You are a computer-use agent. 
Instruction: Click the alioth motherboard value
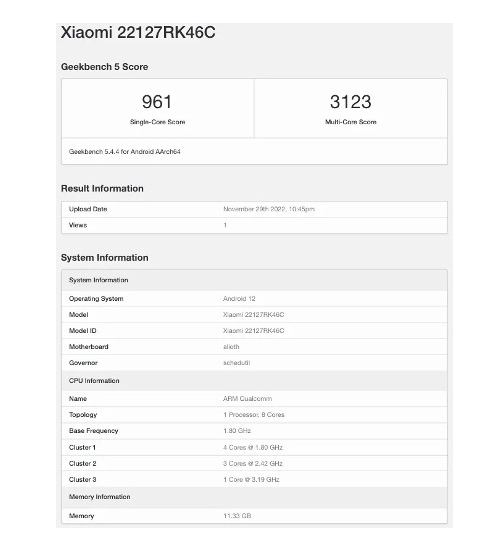pyautogui.click(x=231, y=347)
